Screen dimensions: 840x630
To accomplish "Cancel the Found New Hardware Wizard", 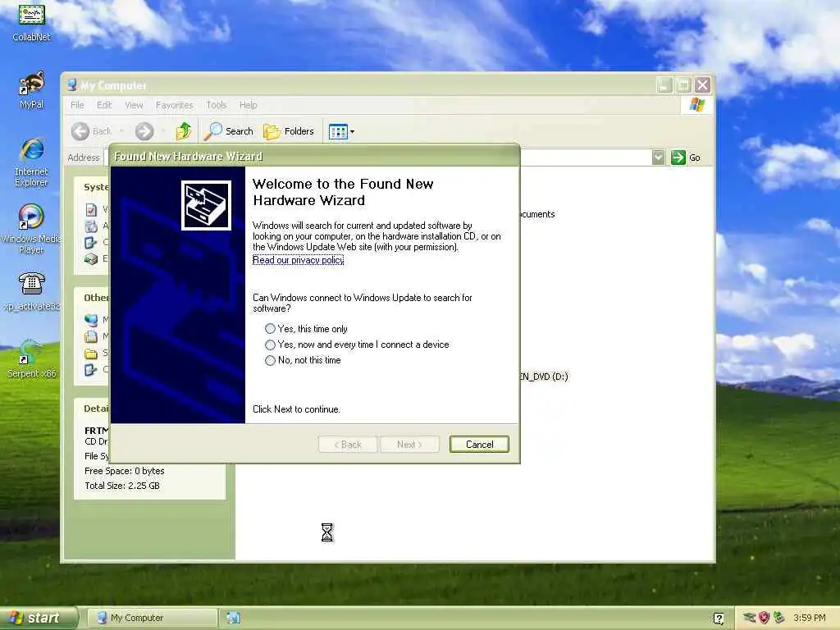I will pyautogui.click(x=479, y=444).
